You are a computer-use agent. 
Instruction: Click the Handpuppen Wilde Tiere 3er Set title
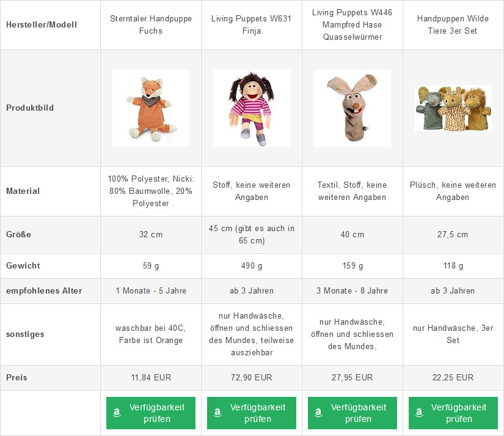pyautogui.click(x=453, y=24)
